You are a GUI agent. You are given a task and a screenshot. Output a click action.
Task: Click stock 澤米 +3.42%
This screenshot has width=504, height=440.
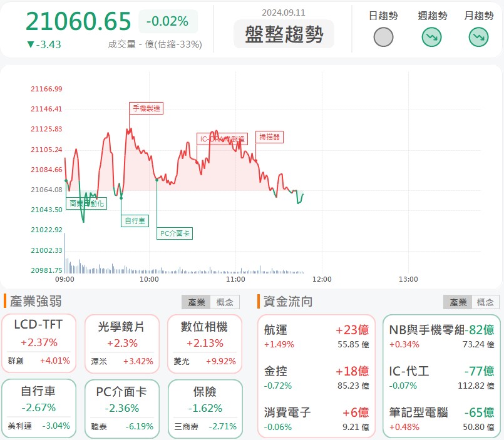pos(122,361)
